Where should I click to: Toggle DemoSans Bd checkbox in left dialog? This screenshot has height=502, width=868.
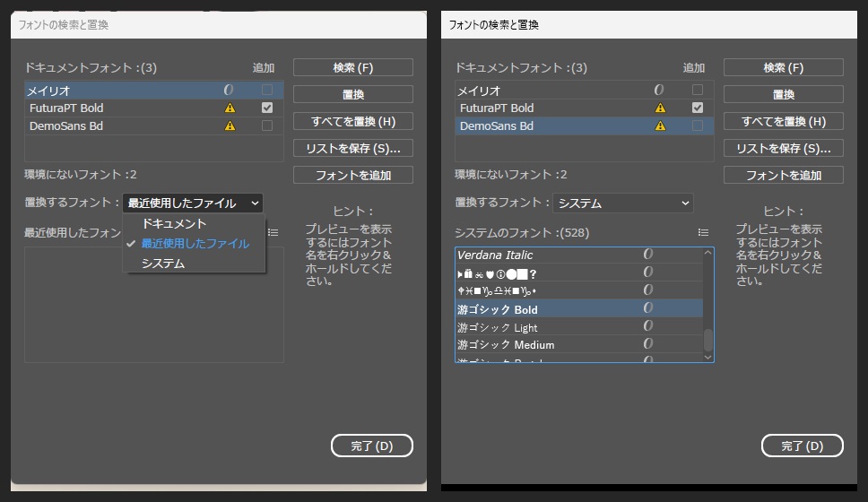coord(267,125)
